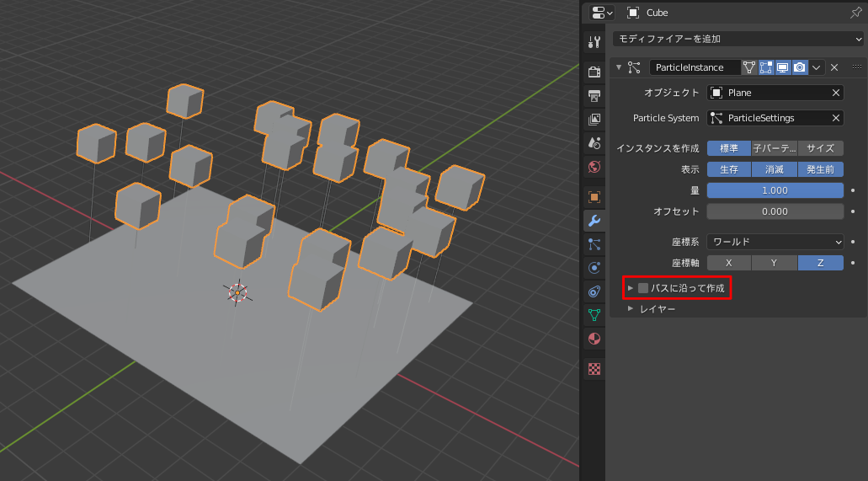The height and width of the screenshot is (481, 868).
Task: Open the Tool properties tab
Action: tap(594, 41)
